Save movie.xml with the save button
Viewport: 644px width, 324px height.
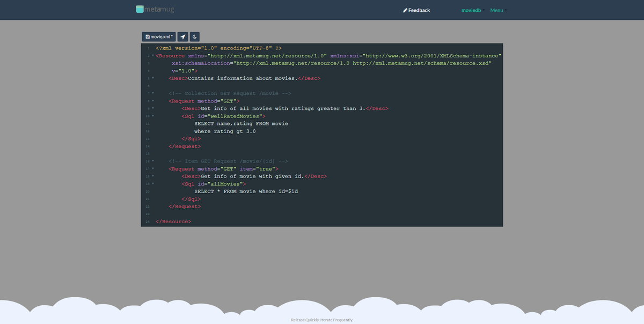[159, 36]
